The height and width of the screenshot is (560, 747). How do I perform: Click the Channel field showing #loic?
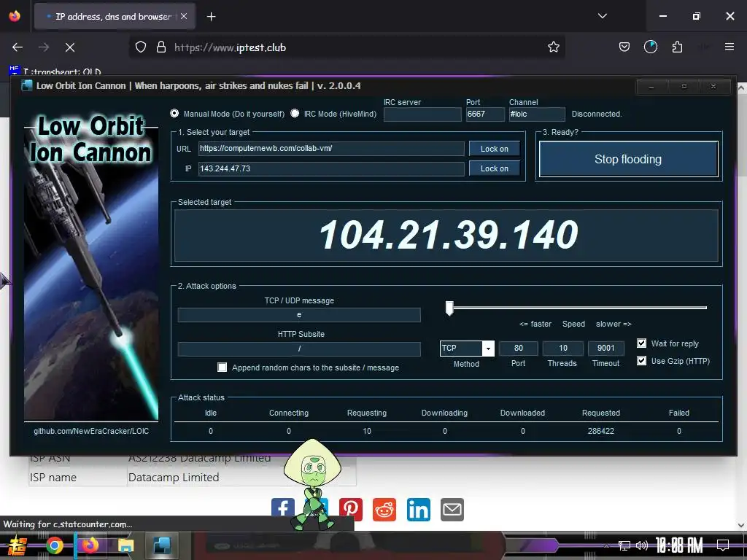point(537,114)
